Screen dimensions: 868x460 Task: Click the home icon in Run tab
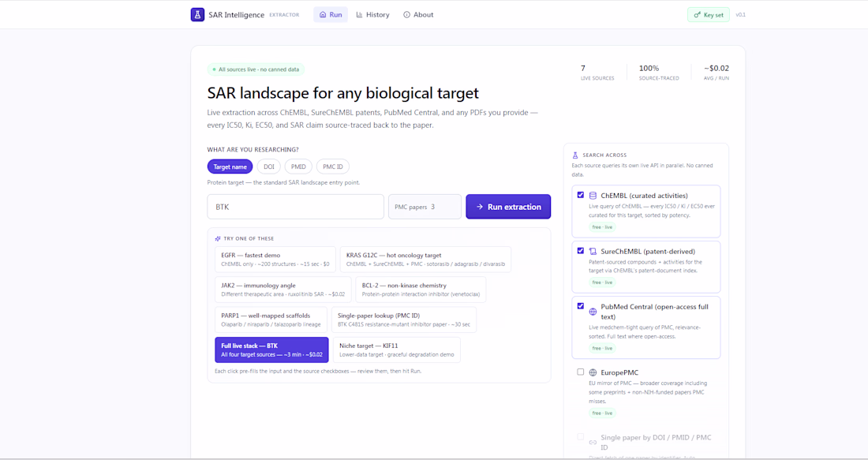pyautogui.click(x=323, y=15)
